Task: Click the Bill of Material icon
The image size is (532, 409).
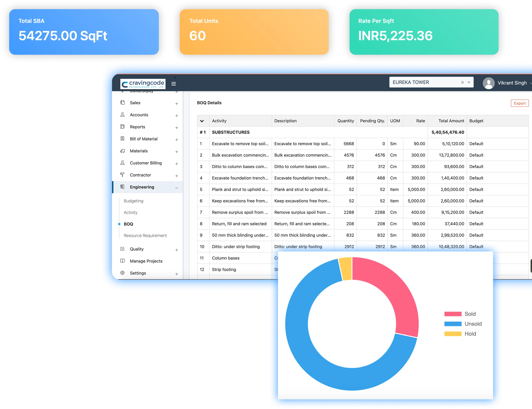Action: pos(122,138)
